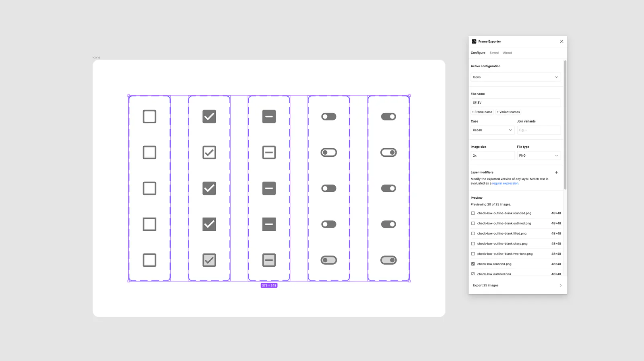Click the Image size field showing 2x

tap(493, 156)
